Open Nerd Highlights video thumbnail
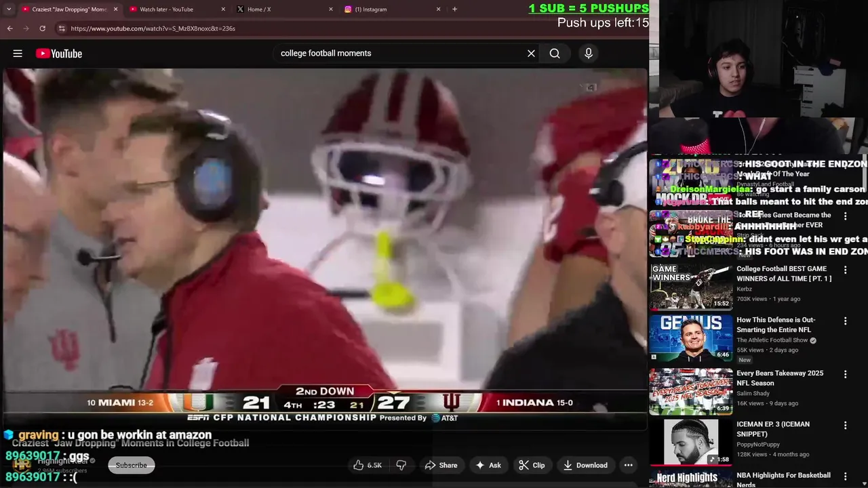The height and width of the screenshot is (488, 868). pyautogui.click(x=691, y=479)
